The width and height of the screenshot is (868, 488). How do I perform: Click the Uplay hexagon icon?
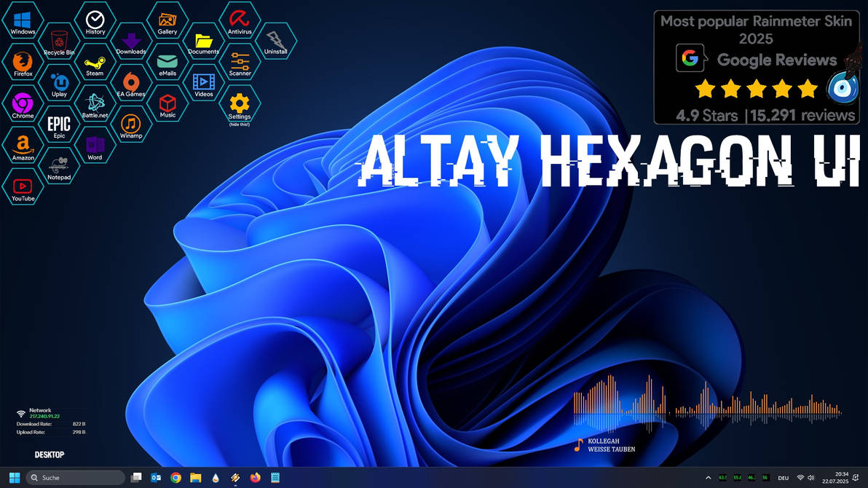coord(59,82)
